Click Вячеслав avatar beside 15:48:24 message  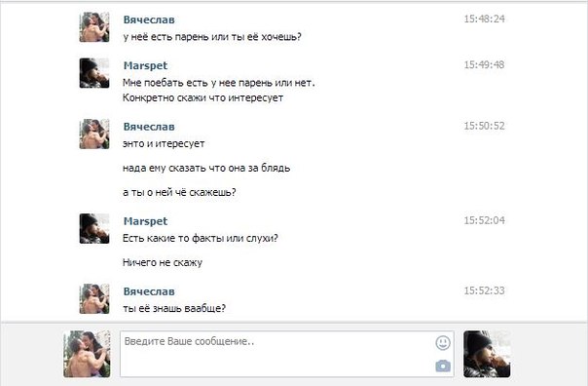point(94,27)
